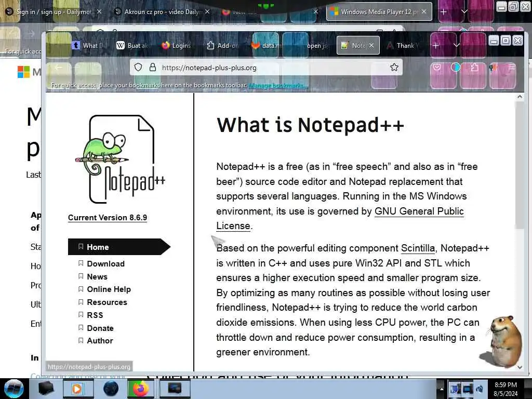
Task: Click the tracking protection shield icon
Action: tap(138, 67)
